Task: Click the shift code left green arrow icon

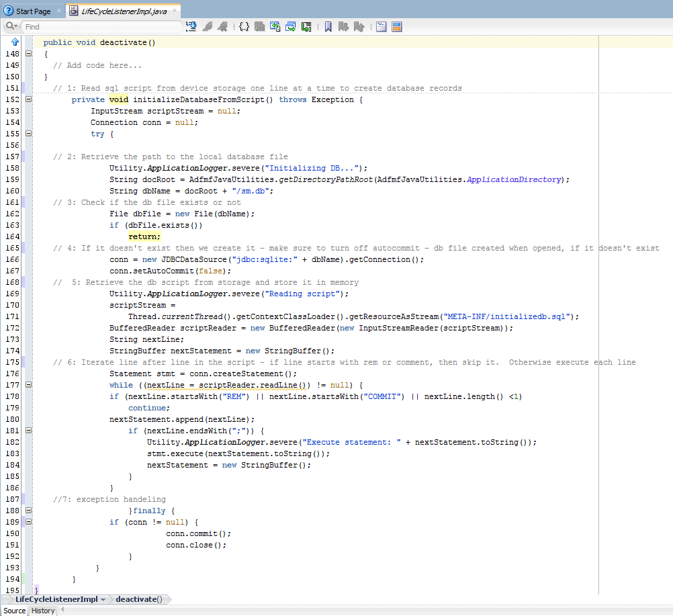Action: [x=275, y=26]
